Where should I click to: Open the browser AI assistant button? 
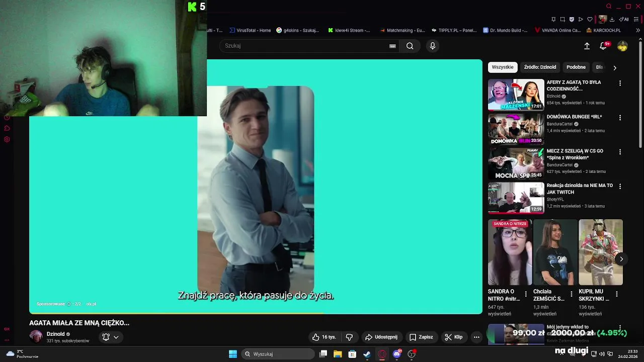624,20
